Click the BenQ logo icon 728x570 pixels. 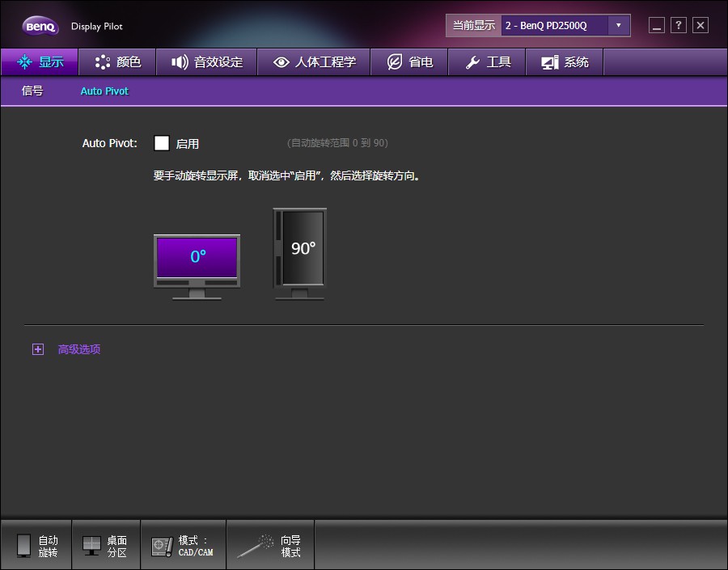pos(40,26)
